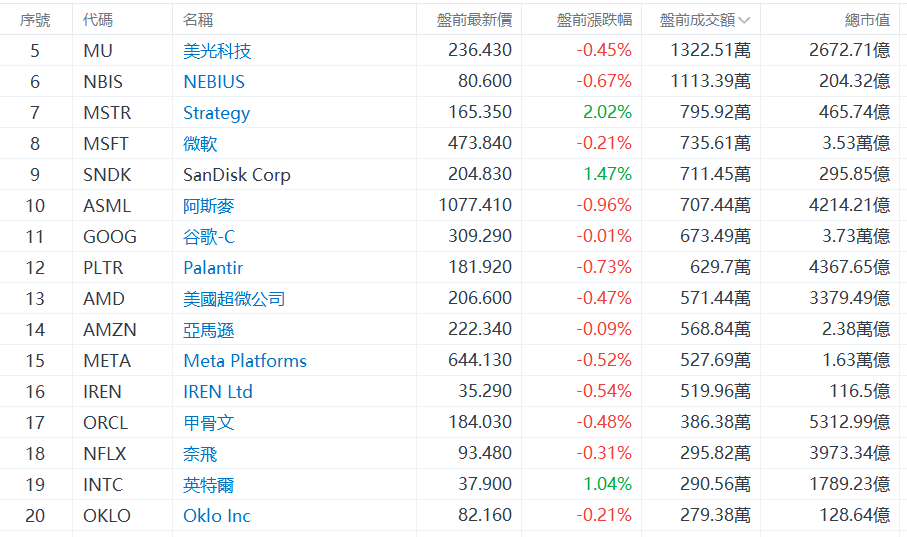Open the 谷歌-C stock link
Viewport: 907px width, 537px height.
pos(209,237)
